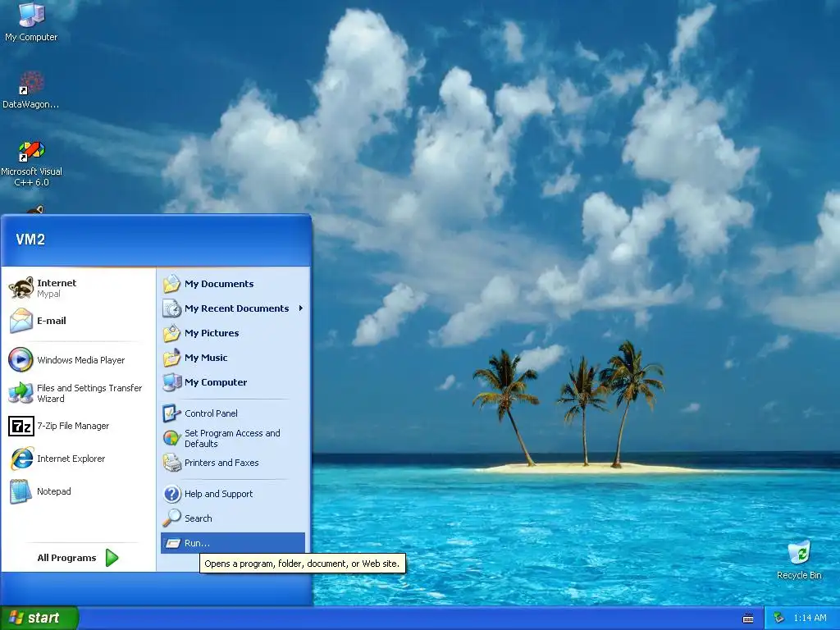The height and width of the screenshot is (630, 840).
Task: Open My Recent Documents entry
Action: pos(233,308)
